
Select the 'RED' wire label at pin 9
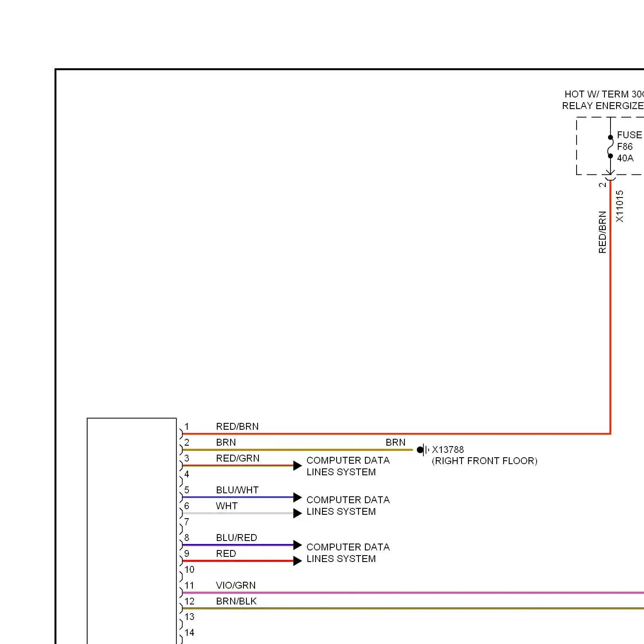click(226, 553)
